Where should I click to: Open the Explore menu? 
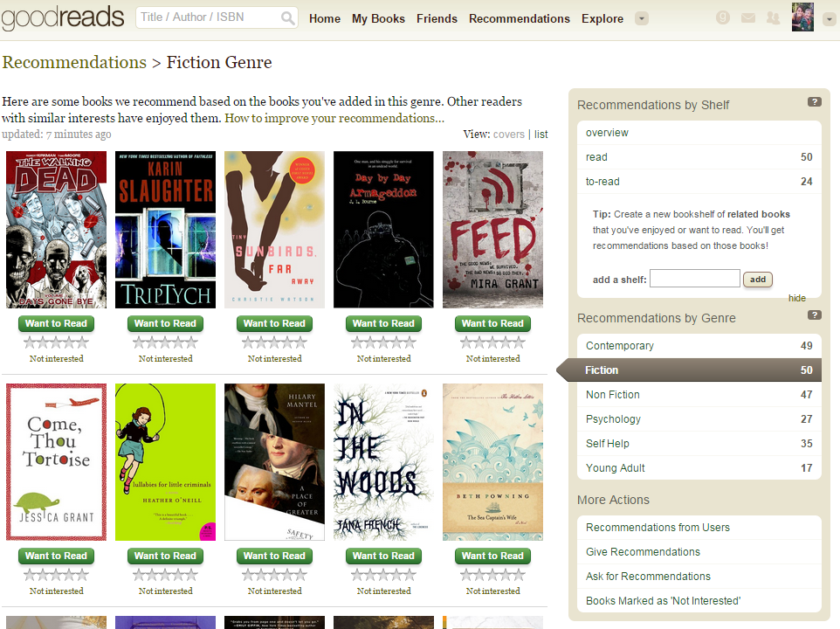pos(602,18)
